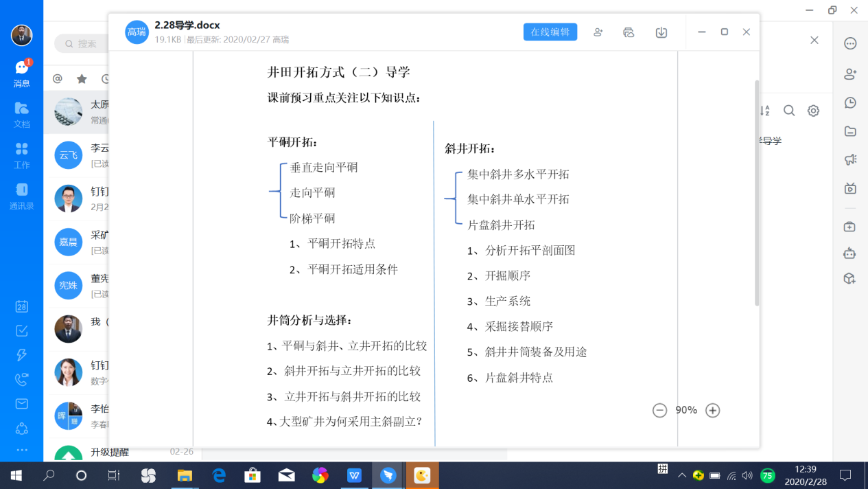Open the 消息 messages tab in sidebar
This screenshot has height=489, width=868.
22,73
